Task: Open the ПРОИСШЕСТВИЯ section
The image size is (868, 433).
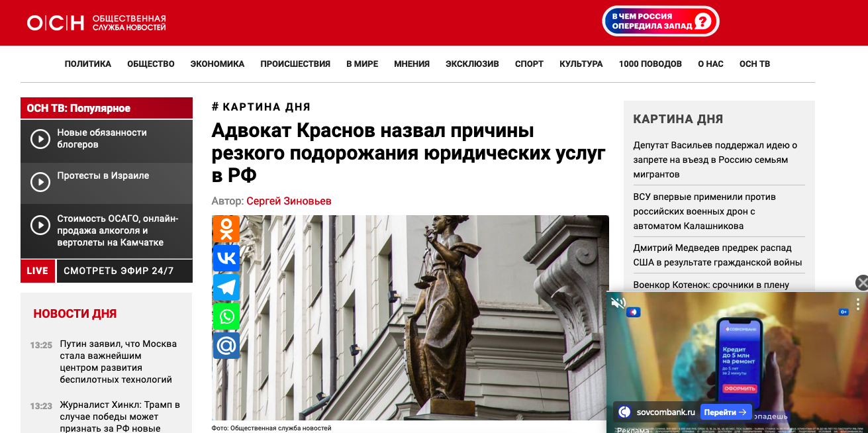Action: coord(295,64)
